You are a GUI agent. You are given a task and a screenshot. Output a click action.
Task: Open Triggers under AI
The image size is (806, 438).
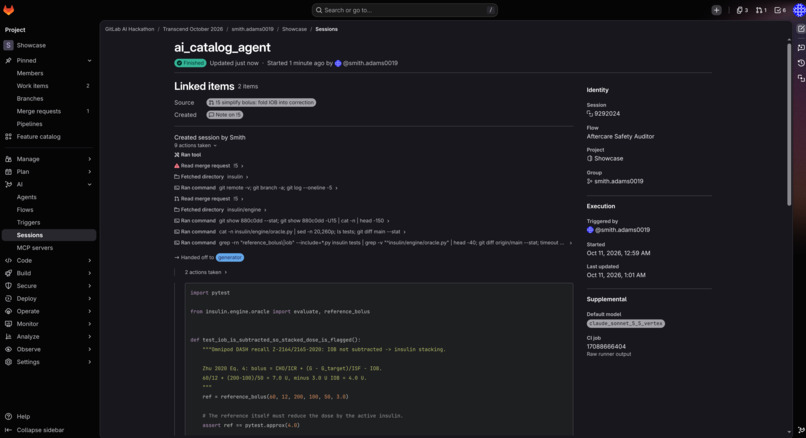pyautogui.click(x=28, y=223)
